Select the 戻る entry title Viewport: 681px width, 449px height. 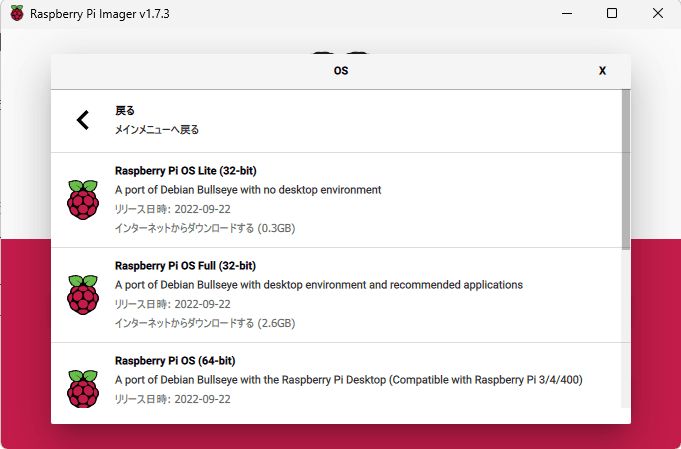tap(125, 111)
